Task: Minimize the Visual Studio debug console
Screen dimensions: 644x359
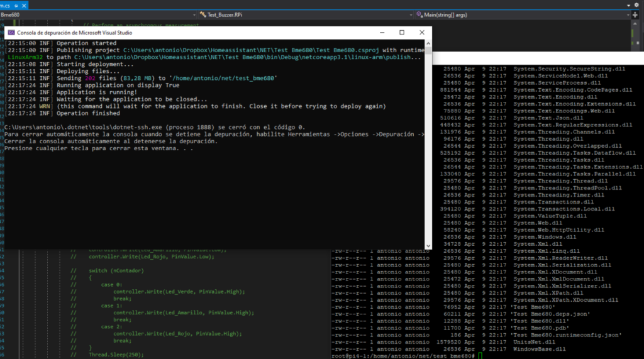Action: (382, 33)
